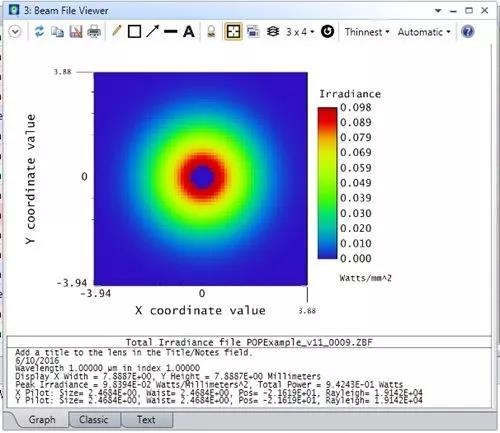Screen dimensions: 500x433
Task: Add text with the A tool
Action: coord(189,32)
